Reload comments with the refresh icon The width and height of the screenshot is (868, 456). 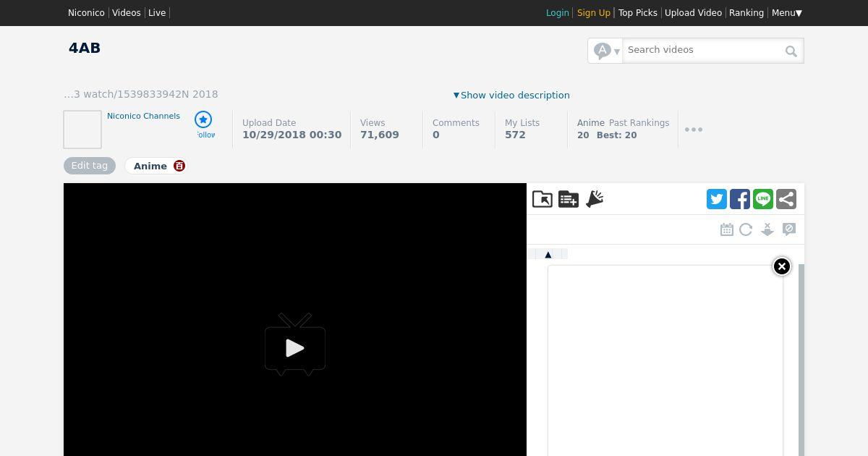point(746,229)
